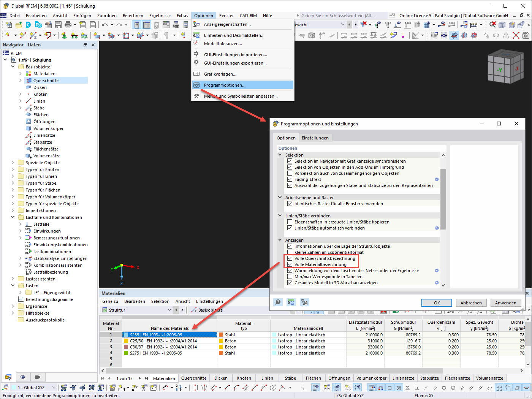532x399 pixels.
Task: Click OK in Programmoptionen dialog
Action: tap(437, 303)
